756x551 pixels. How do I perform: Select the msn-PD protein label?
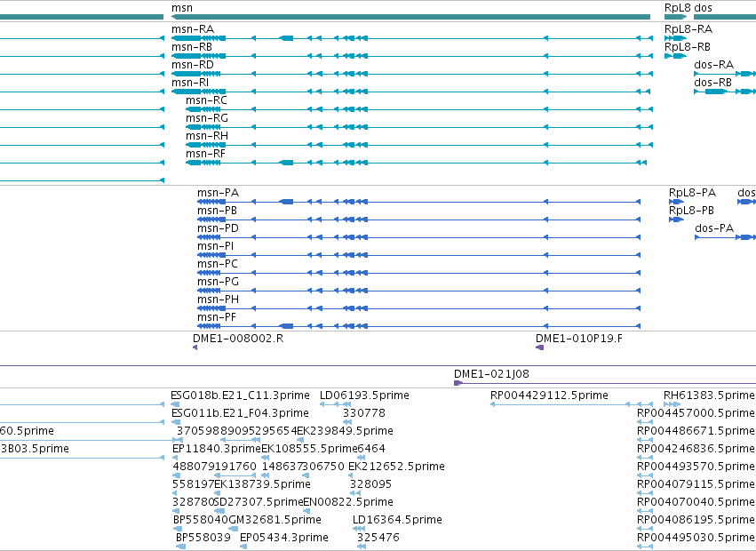point(218,228)
